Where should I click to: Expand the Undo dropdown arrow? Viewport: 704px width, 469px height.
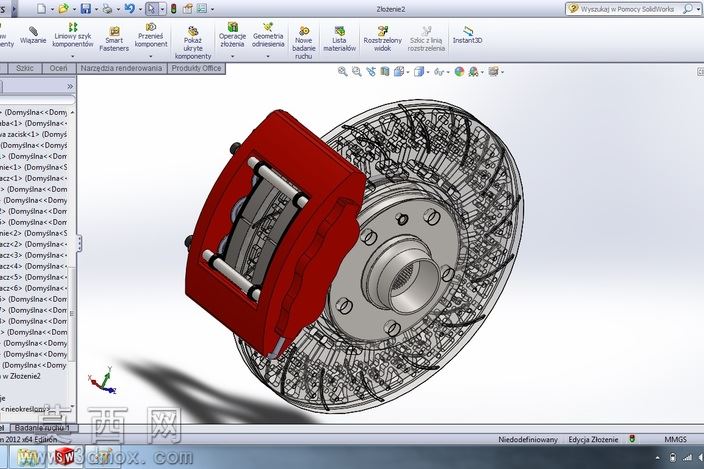(140, 9)
